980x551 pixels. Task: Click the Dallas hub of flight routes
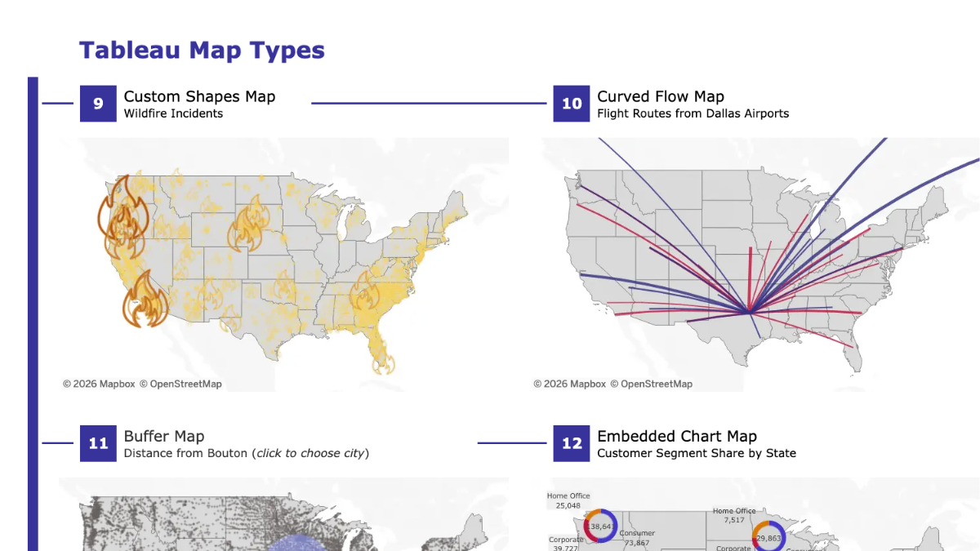click(749, 311)
